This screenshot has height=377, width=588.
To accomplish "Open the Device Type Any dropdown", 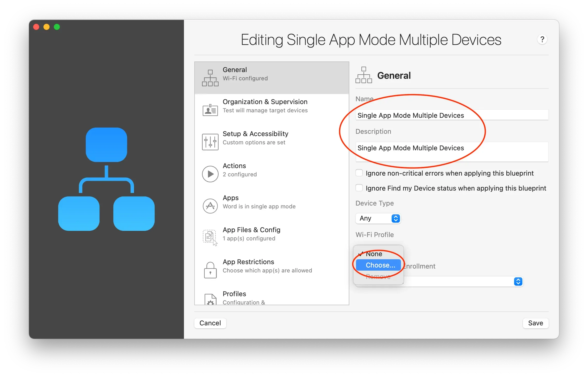I will tap(378, 218).
